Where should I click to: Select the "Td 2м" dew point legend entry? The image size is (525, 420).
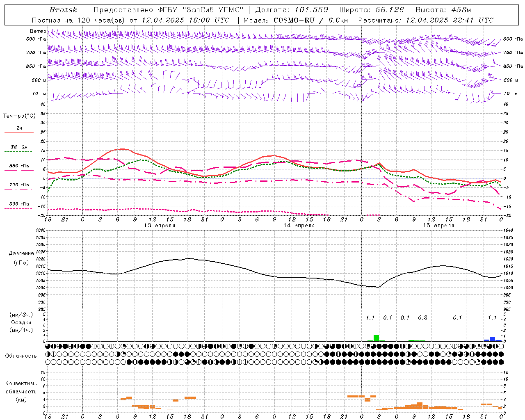(x=19, y=147)
